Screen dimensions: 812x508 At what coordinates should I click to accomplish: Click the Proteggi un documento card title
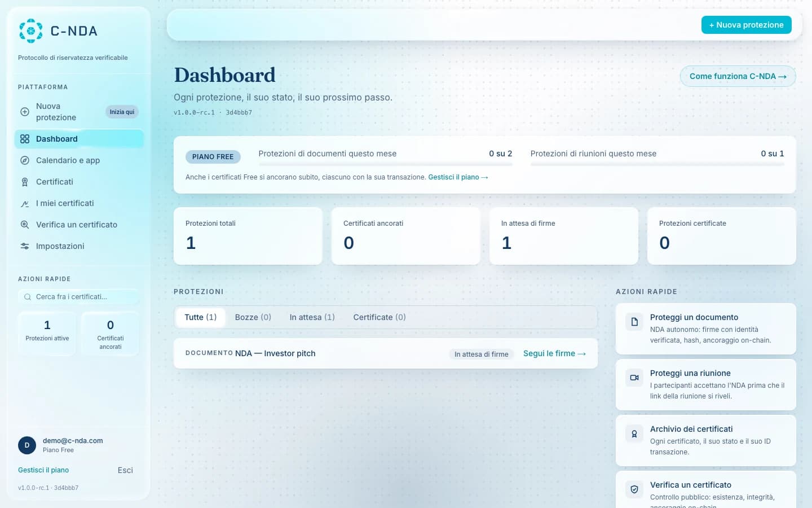pos(694,317)
